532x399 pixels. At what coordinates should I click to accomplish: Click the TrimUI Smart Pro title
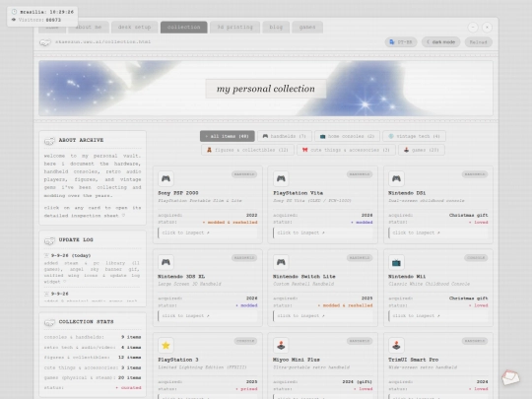(413, 360)
